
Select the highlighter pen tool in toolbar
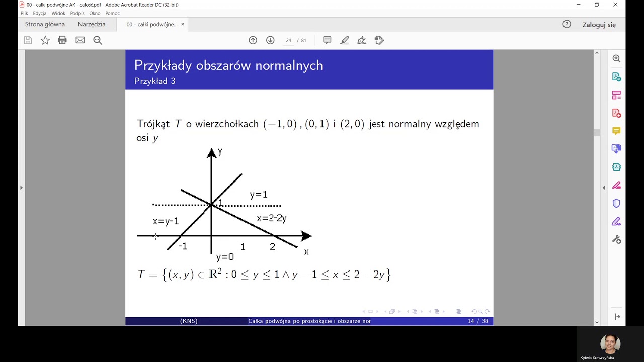click(x=345, y=40)
